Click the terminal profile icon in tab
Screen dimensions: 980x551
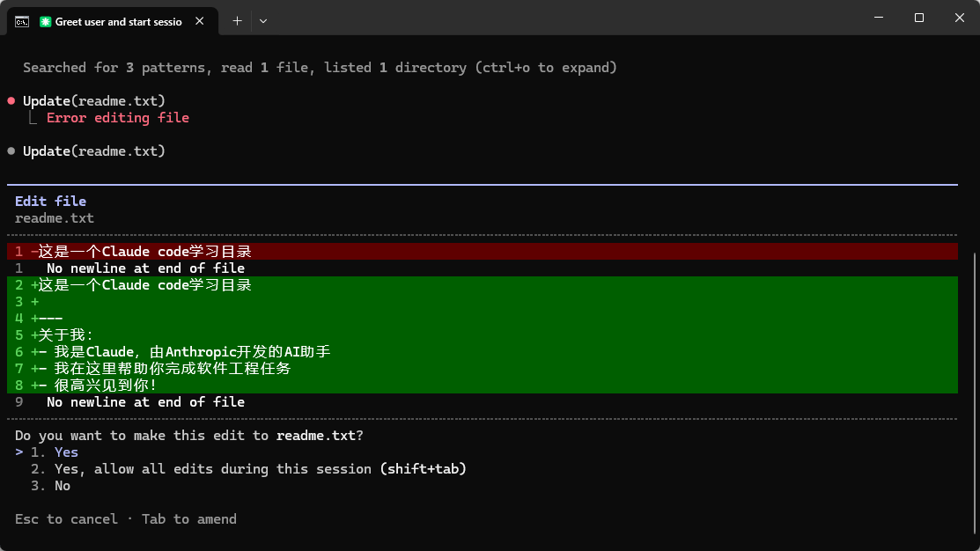[22, 22]
